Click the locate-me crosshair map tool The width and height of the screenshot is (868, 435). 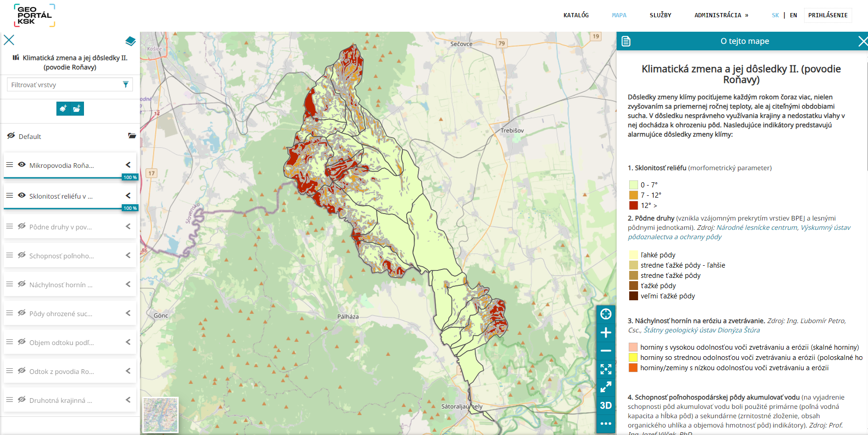(605, 314)
